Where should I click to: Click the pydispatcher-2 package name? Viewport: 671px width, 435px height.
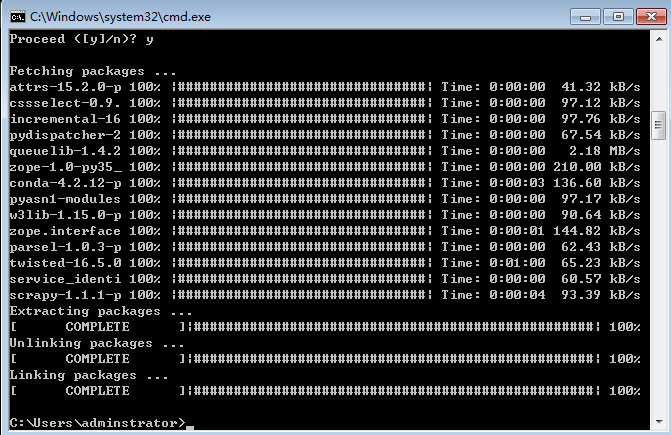coord(65,135)
